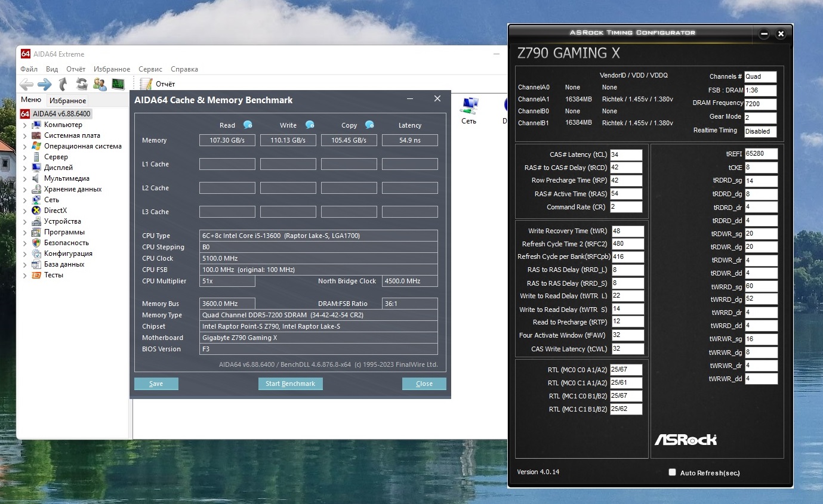
Task: Click the Системная плата motherboard icon
Action: [36, 135]
